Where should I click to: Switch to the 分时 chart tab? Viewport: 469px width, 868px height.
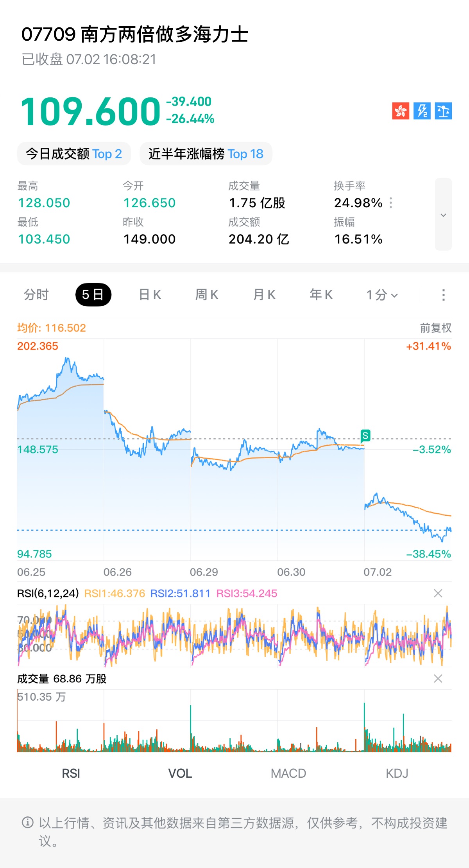[x=36, y=295]
